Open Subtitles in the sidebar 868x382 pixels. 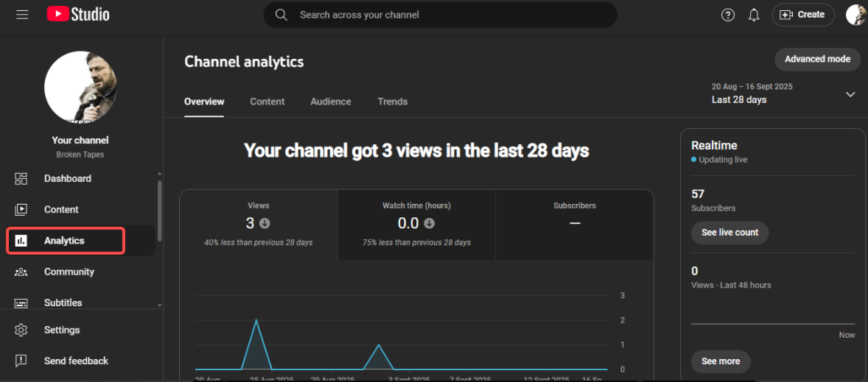point(63,303)
